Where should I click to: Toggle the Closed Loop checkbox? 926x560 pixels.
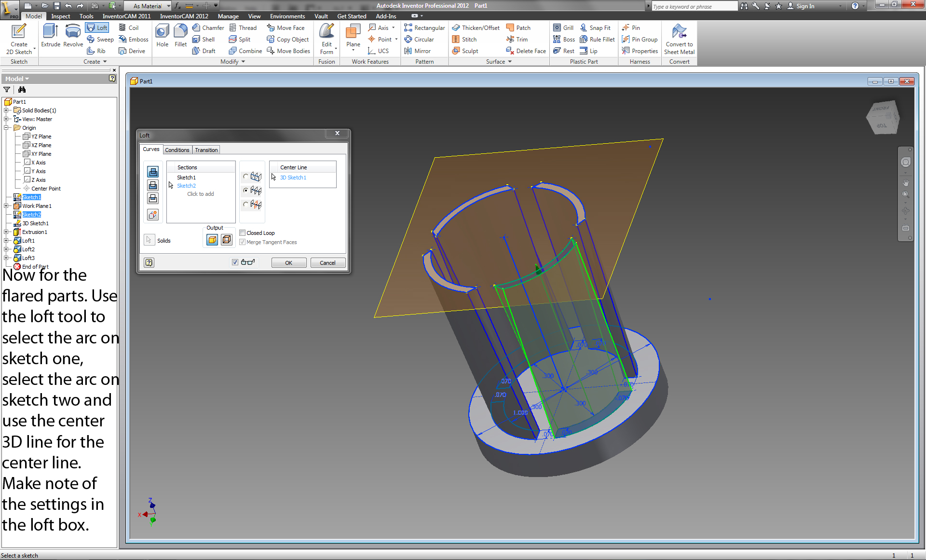coord(243,233)
